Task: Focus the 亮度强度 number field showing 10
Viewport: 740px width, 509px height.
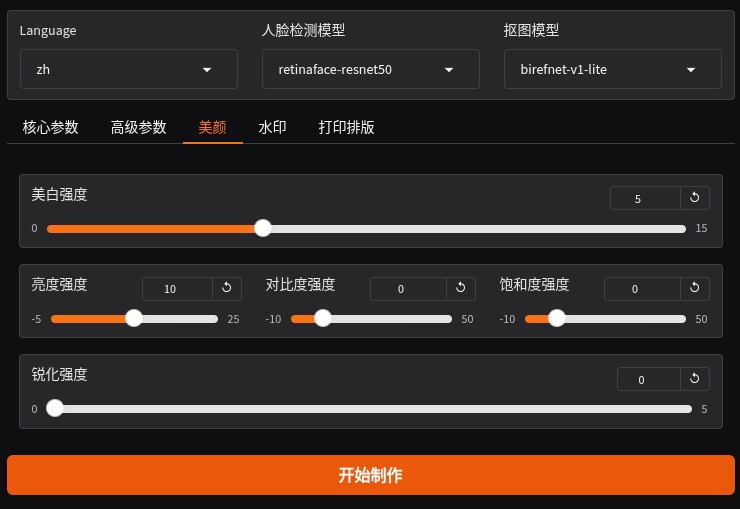Action: click(177, 289)
